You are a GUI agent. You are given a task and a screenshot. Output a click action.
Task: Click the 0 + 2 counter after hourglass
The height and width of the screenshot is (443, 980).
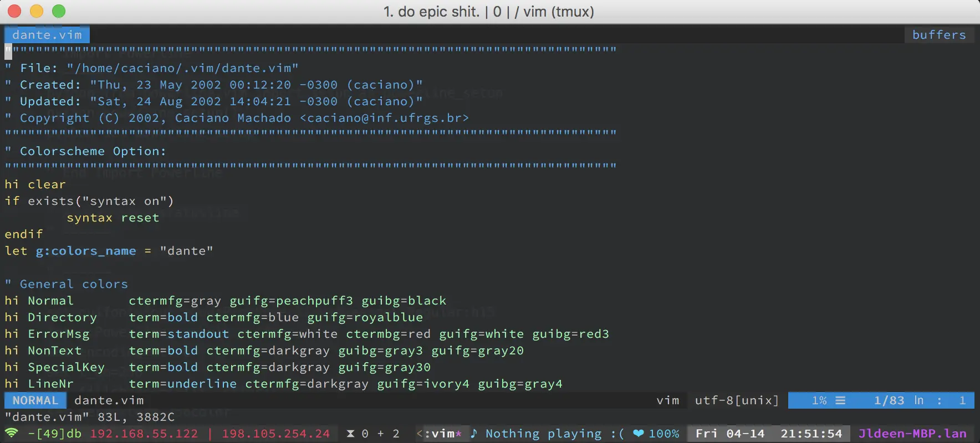point(380,434)
